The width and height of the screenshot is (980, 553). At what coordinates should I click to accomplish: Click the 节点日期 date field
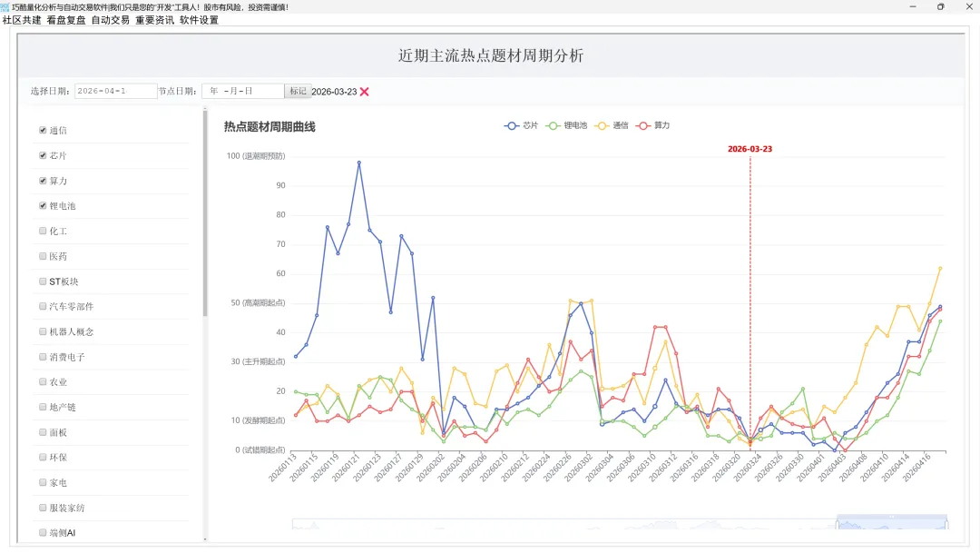[242, 92]
